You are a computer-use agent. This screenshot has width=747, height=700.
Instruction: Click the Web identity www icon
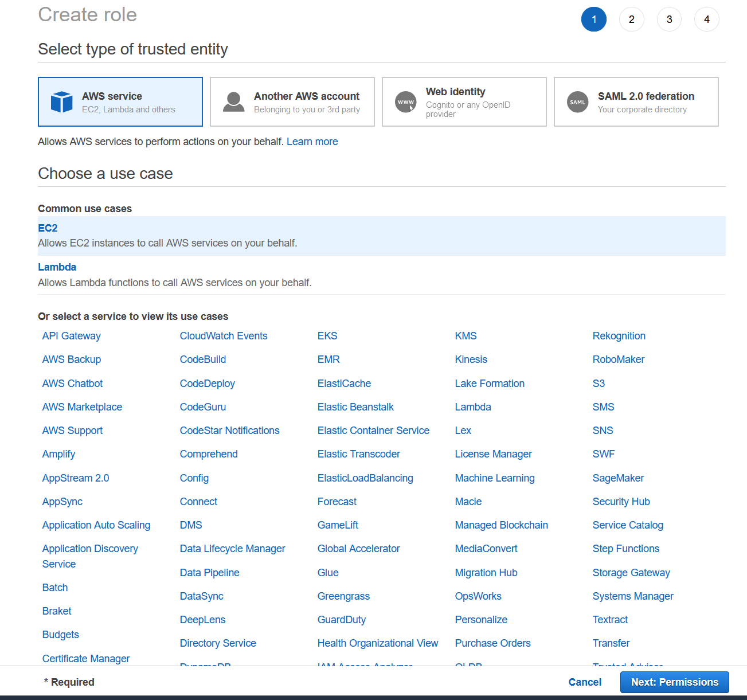[x=406, y=102]
